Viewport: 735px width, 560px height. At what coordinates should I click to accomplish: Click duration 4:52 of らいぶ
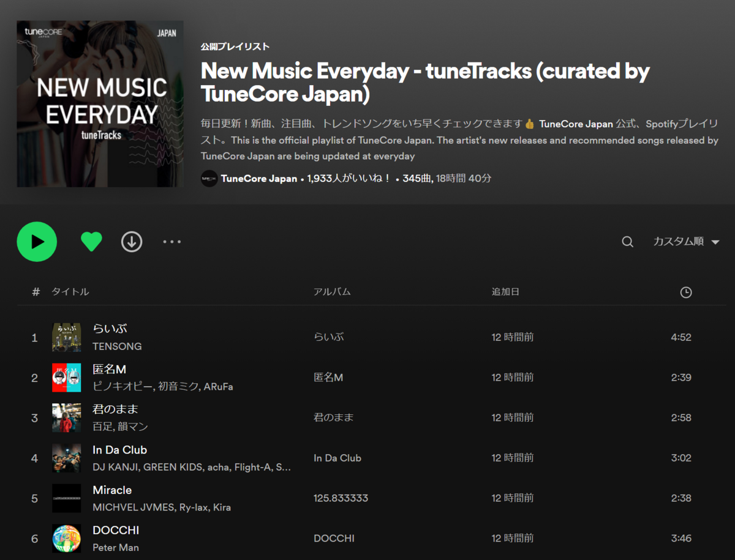(681, 338)
